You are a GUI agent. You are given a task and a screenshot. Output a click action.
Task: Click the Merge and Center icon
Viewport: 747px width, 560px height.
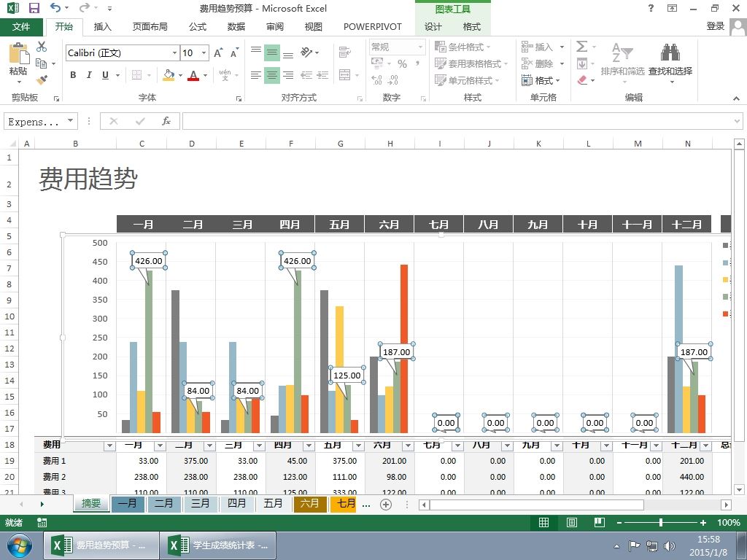[345, 75]
